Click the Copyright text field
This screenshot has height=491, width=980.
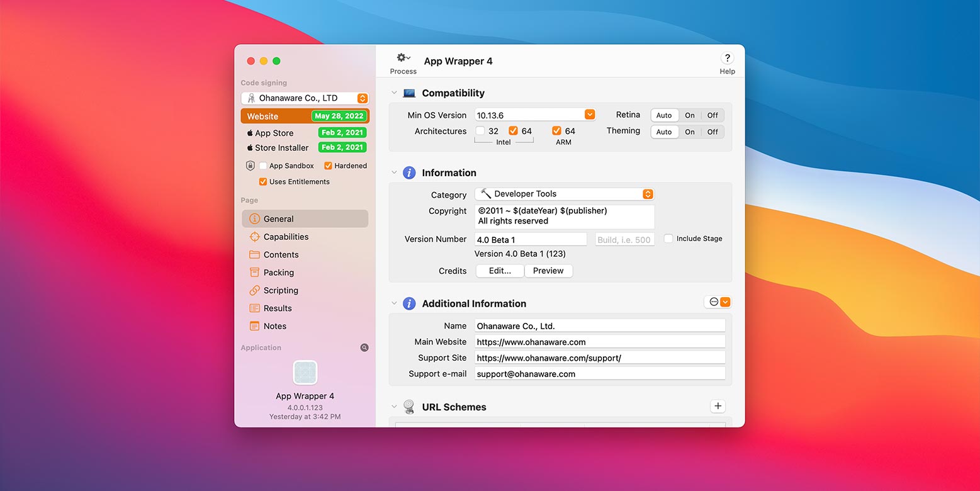[565, 217]
